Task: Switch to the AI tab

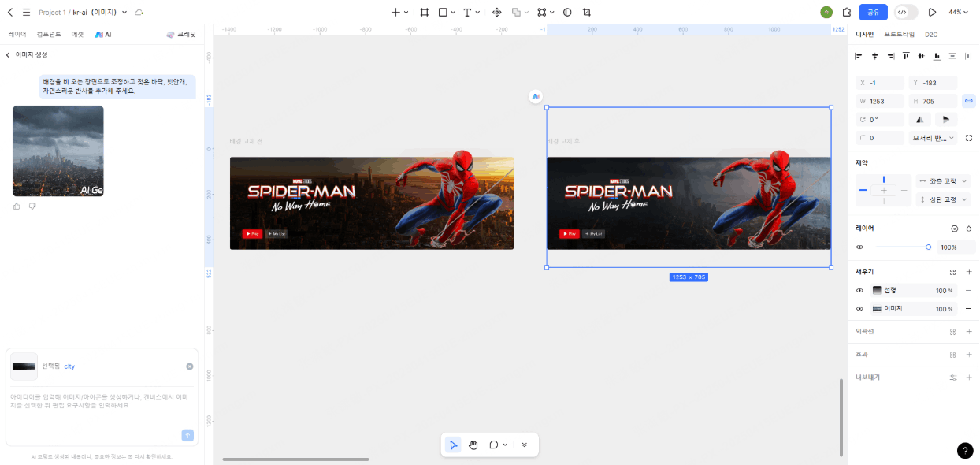Action: [103, 35]
